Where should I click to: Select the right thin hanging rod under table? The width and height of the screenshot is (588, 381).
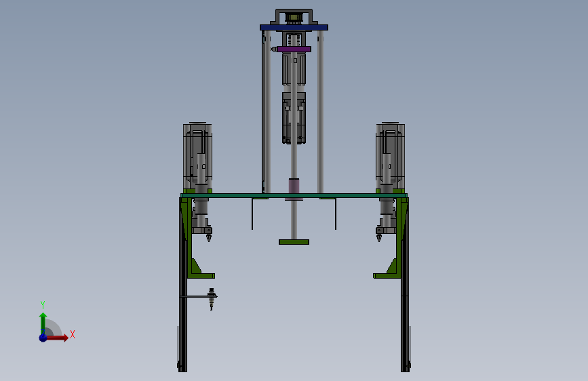[336, 214]
